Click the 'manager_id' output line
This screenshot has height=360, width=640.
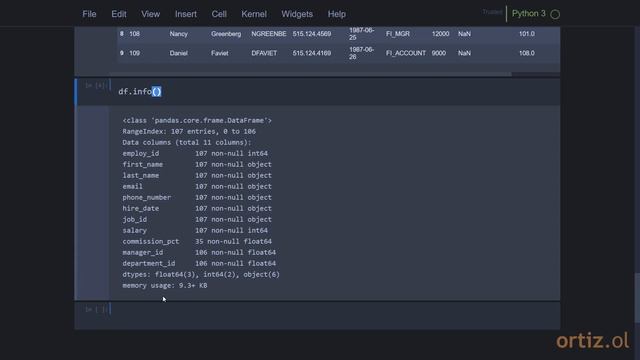tap(199, 252)
